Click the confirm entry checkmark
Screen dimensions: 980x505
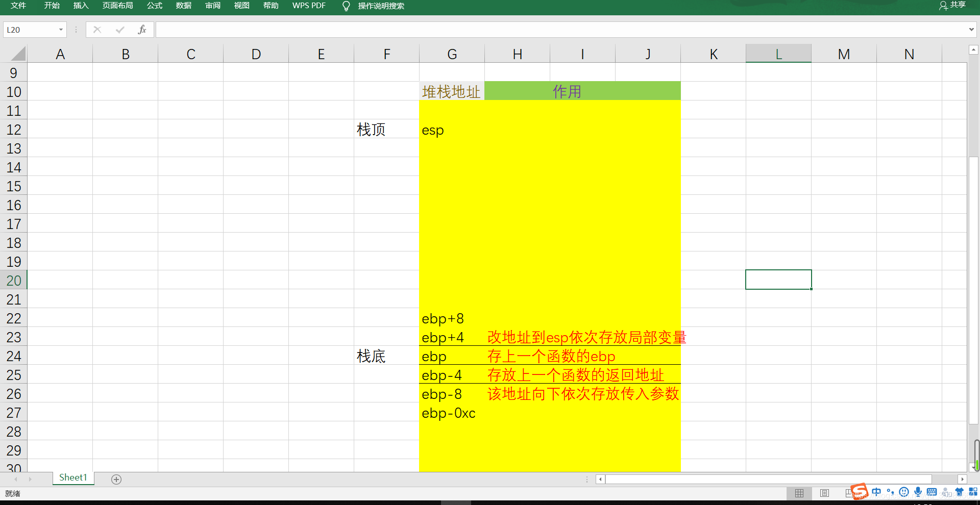(x=119, y=30)
